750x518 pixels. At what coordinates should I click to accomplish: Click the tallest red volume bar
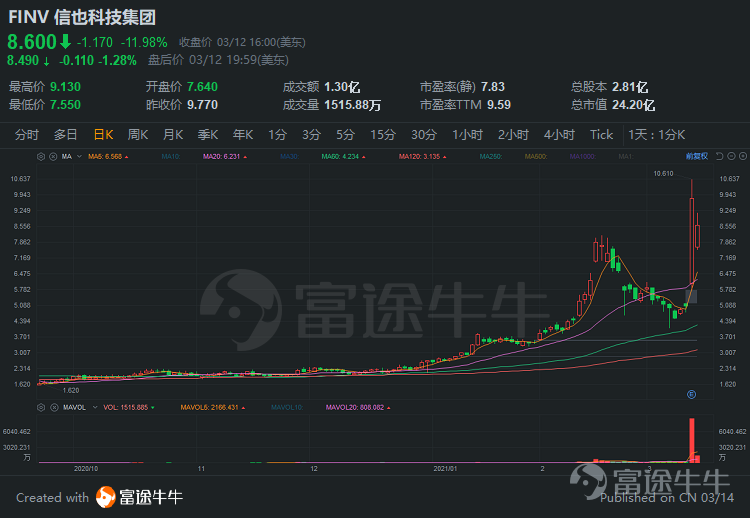tap(692, 440)
